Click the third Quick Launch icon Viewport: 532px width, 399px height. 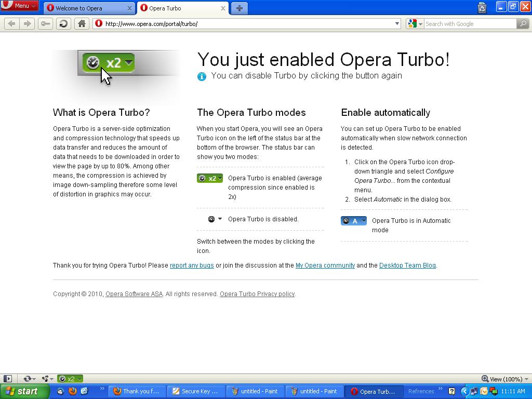(84, 391)
